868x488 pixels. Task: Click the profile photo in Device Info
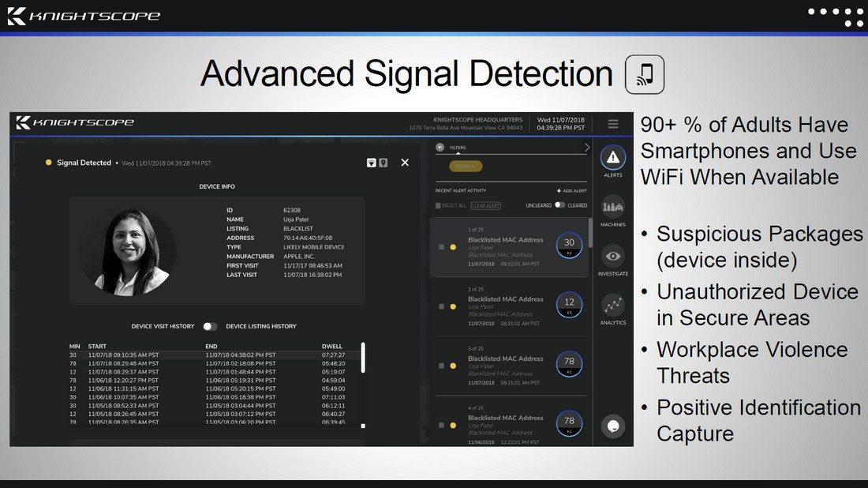[x=129, y=252]
